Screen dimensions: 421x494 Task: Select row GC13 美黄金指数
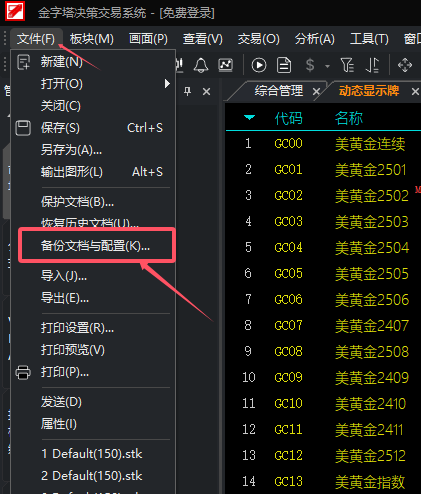pos(323,482)
